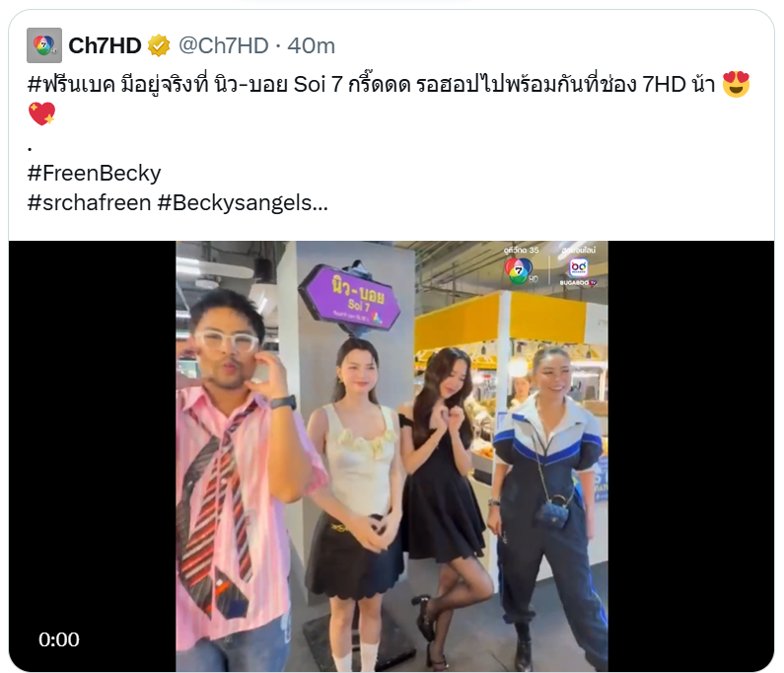
Task: Click the Channel 7 HD logo in video
Action: pos(521,270)
